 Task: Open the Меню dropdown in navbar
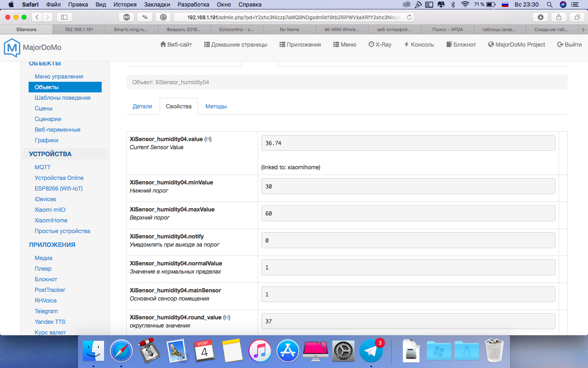345,45
